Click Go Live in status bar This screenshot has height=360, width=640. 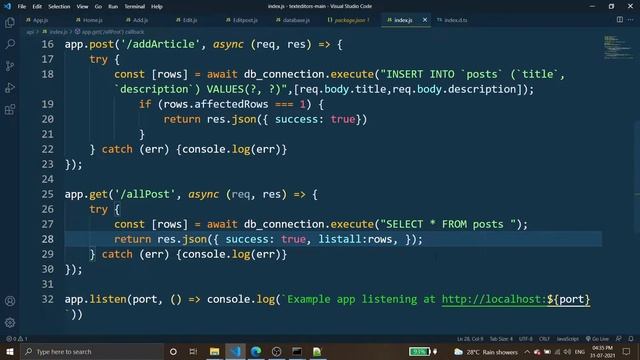click(597, 339)
